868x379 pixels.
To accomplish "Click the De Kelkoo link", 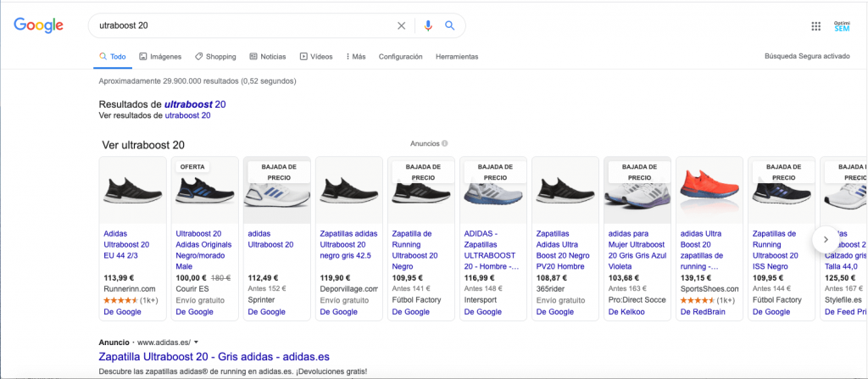I will (x=626, y=312).
